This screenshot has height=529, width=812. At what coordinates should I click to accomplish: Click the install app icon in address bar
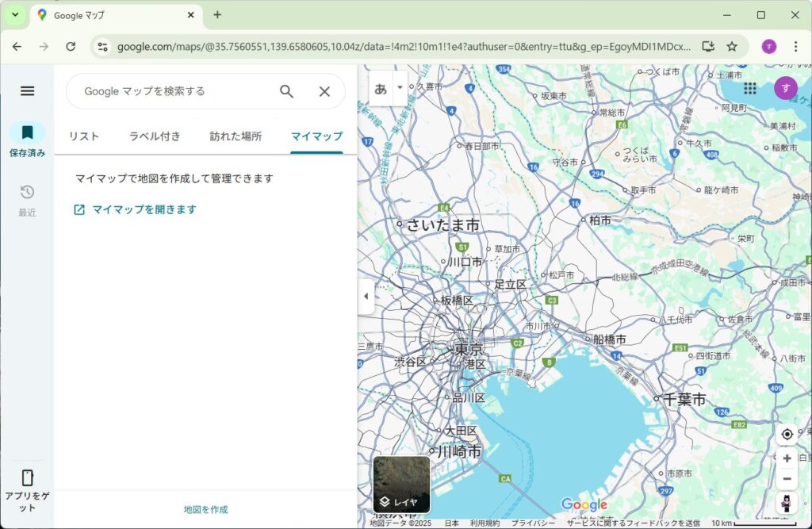[x=708, y=47]
